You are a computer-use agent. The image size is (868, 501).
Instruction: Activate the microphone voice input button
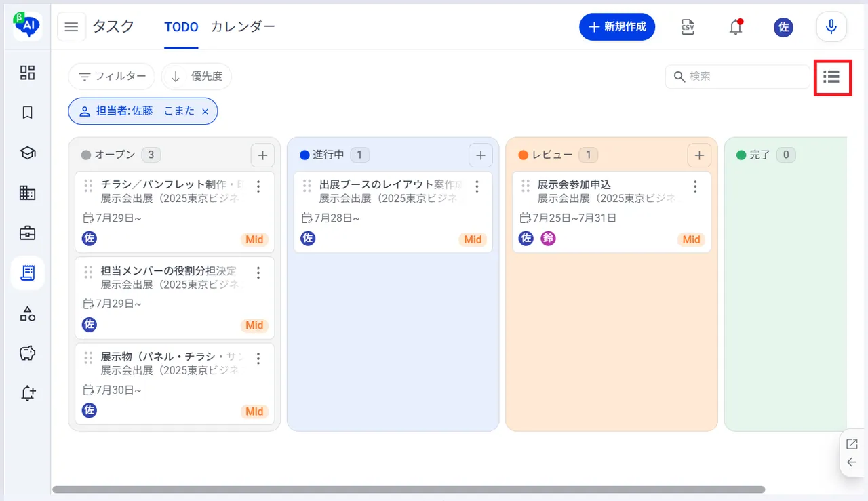tap(831, 27)
